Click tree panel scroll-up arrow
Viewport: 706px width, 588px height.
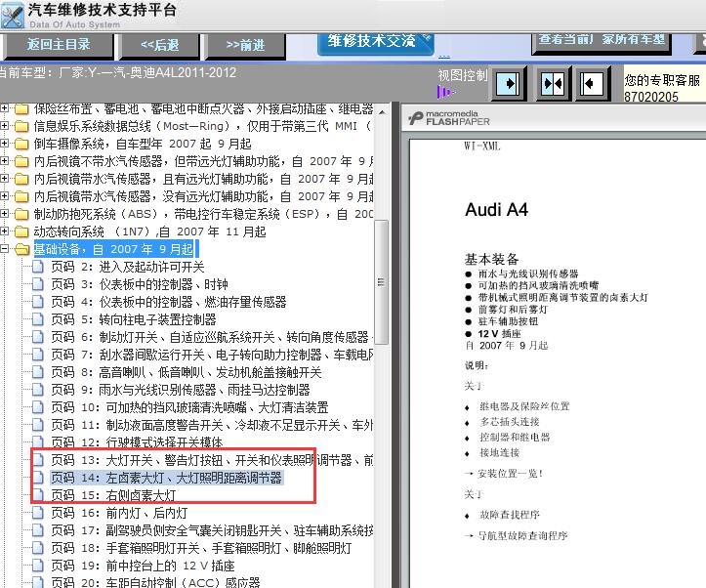pyautogui.click(x=382, y=111)
